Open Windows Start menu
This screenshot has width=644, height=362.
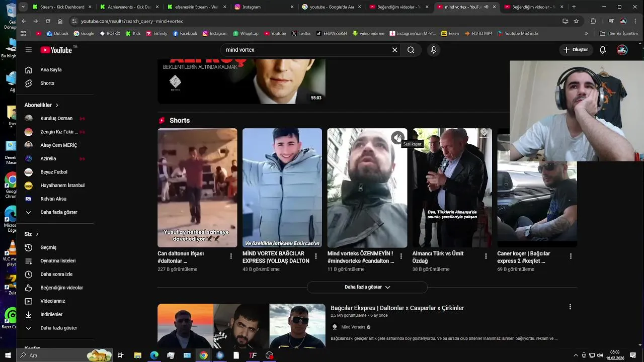click(8, 355)
